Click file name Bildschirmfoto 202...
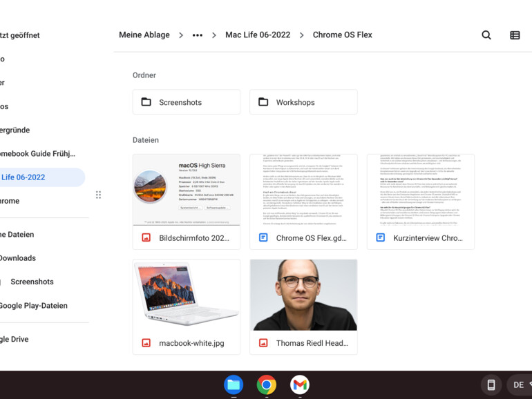This screenshot has width=532, height=399. pyautogui.click(x=194, y=238)
